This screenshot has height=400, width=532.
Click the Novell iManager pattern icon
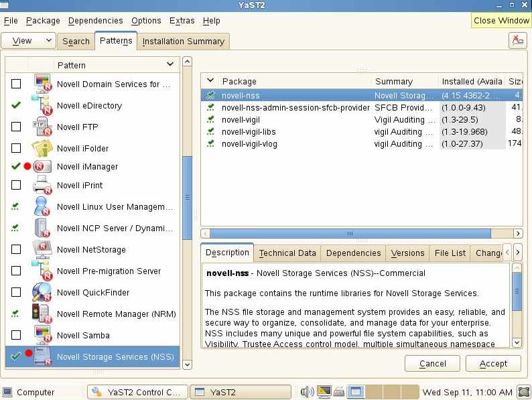[42, 167]
